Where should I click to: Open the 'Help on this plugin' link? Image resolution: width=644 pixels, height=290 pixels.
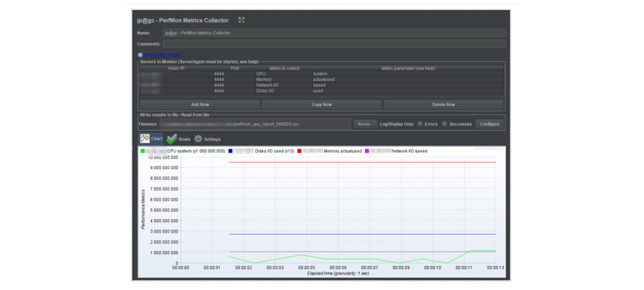pos(161,55)
